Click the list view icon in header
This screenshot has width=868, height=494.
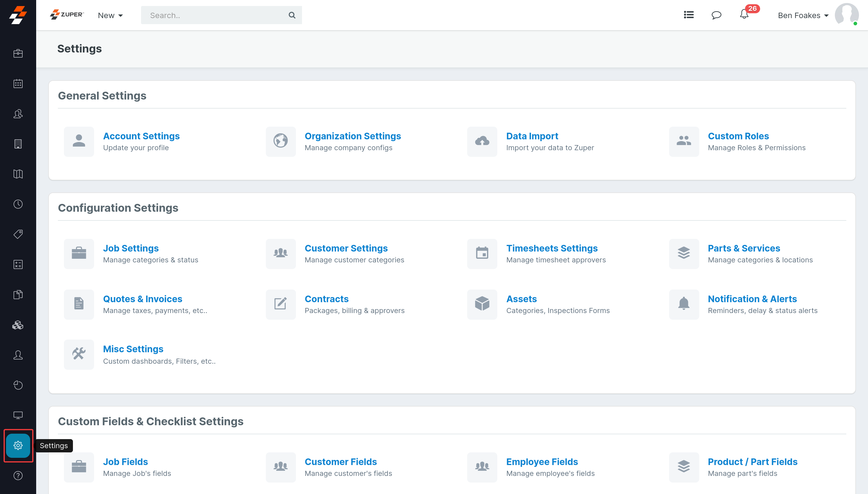(689, 15)
